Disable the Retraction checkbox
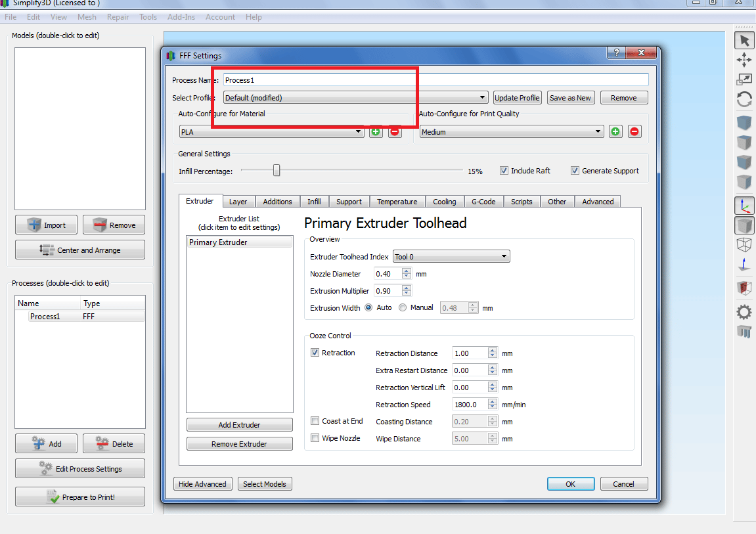This screenshot has width=756, height=534. 315,353
